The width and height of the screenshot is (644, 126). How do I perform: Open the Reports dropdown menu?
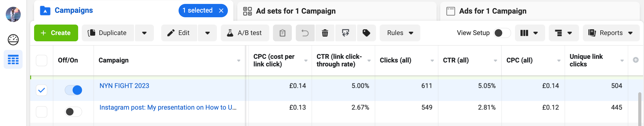pos(611,33)
